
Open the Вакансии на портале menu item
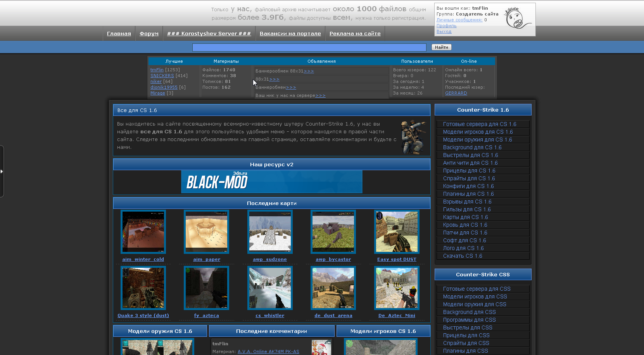290,34
